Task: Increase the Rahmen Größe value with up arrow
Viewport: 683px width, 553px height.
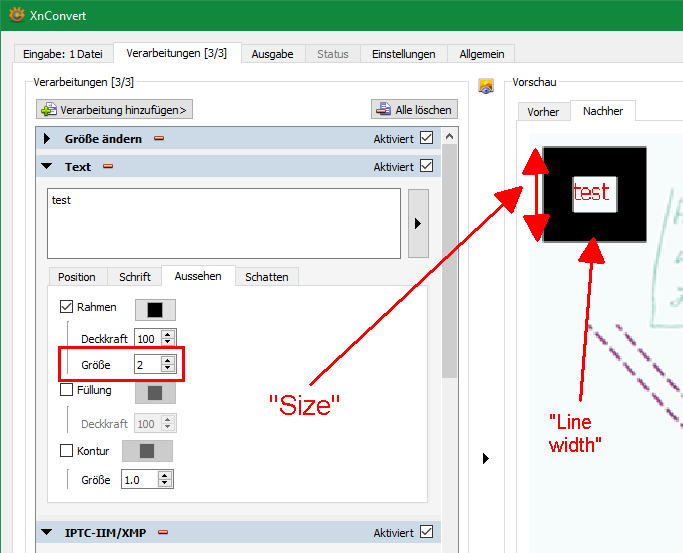Action: (168, 361)
